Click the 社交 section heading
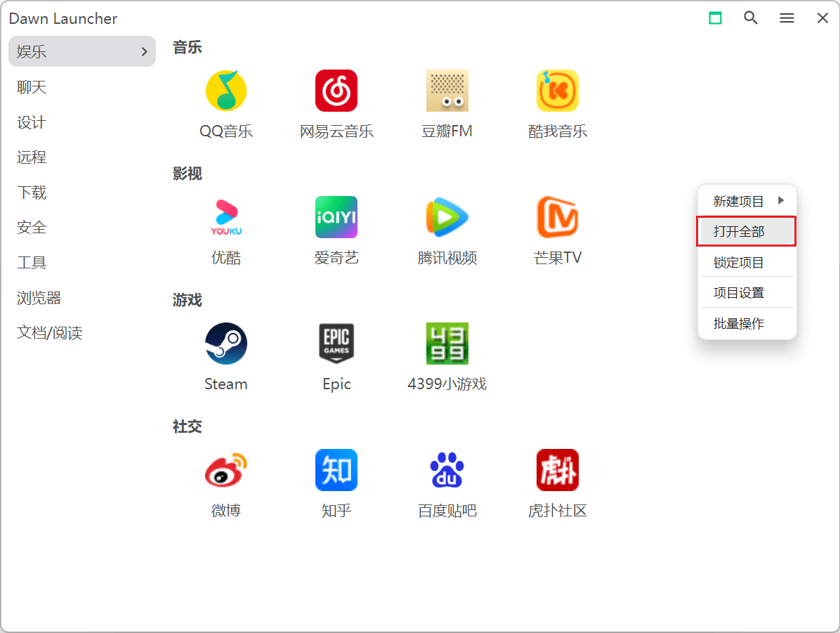Screen dimensions: 840x633 (188, 426)
